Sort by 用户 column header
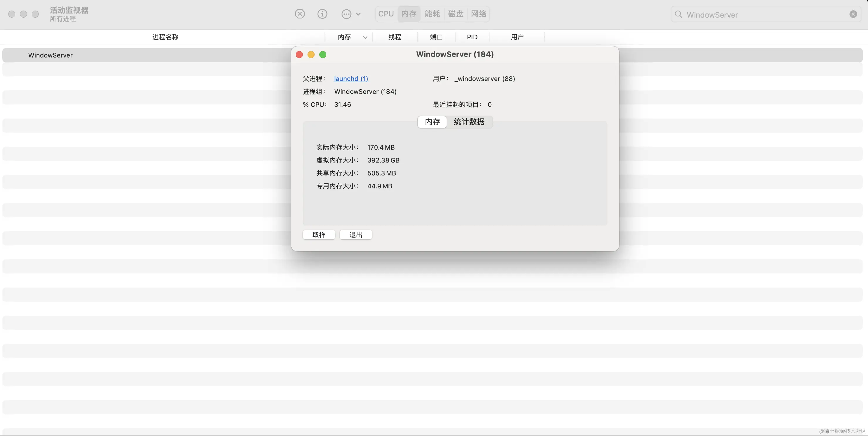Viewport: 868px width, 436px height. tap(517, 37)
